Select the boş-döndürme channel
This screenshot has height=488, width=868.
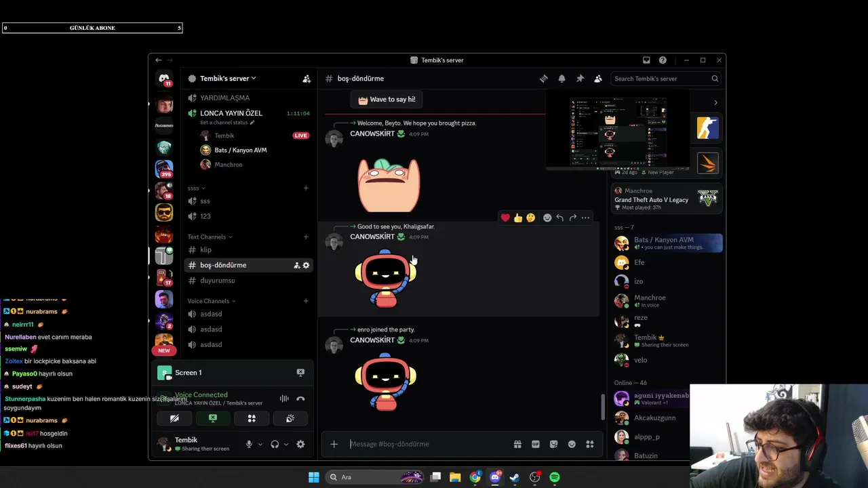pyautogui.click(x=248, y=265)
